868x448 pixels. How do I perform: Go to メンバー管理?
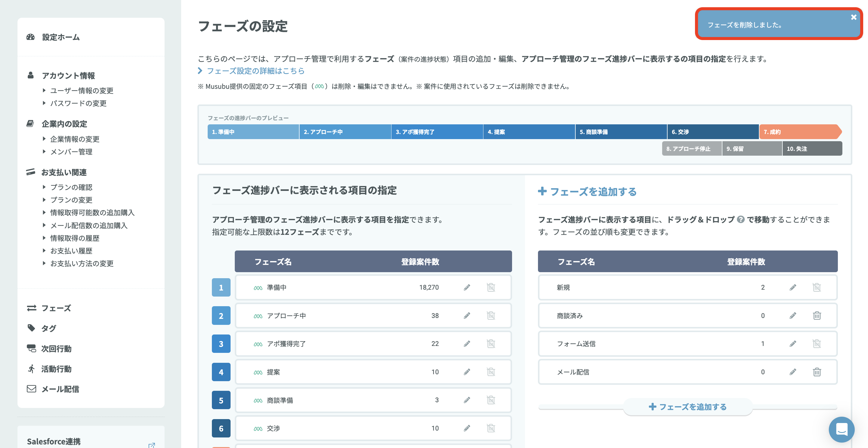(71, 152)
